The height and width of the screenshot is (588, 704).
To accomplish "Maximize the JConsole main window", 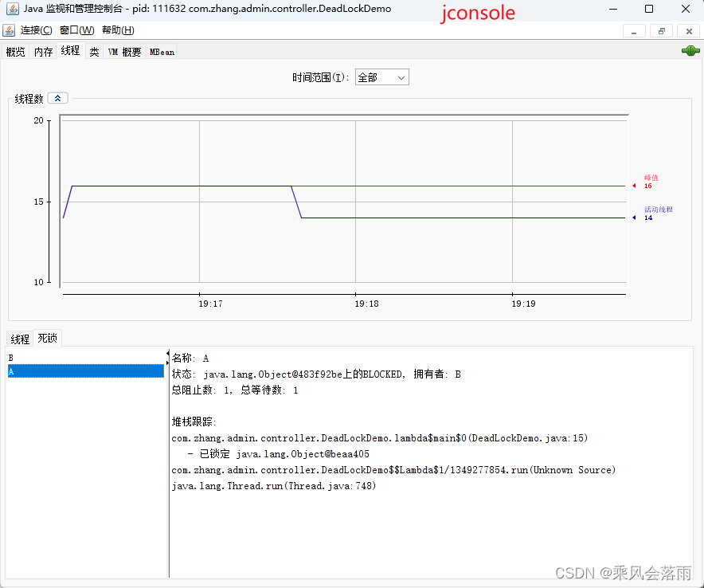I will [649, 9].
